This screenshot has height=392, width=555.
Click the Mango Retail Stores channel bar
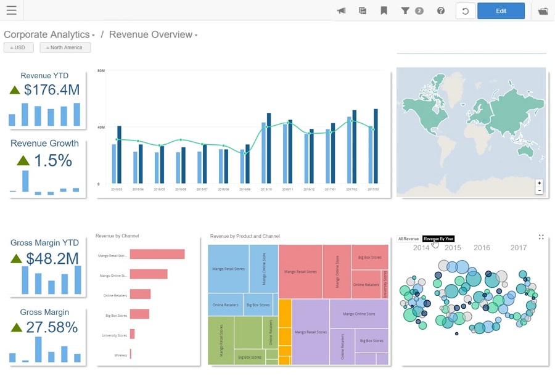click(157, 254)
